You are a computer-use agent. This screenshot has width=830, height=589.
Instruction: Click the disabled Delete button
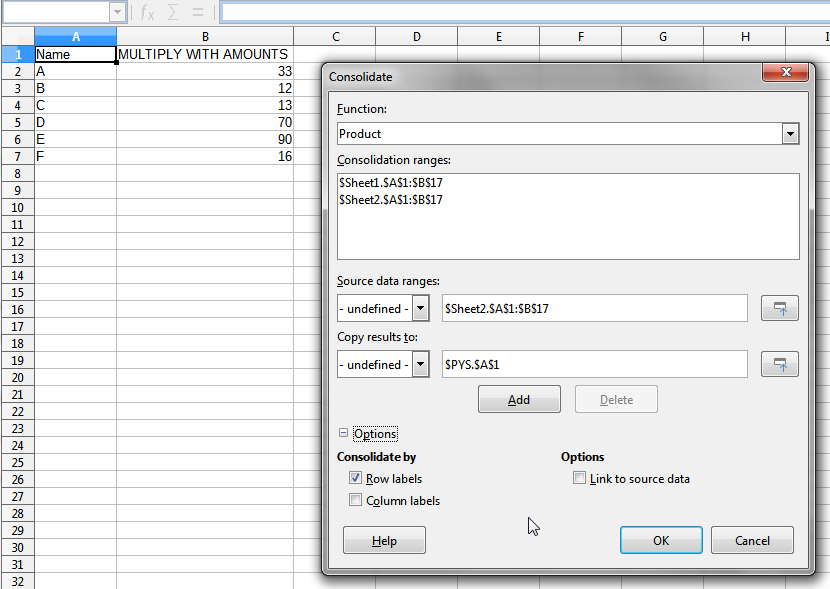pyautogui.click(x=616, y=398)
